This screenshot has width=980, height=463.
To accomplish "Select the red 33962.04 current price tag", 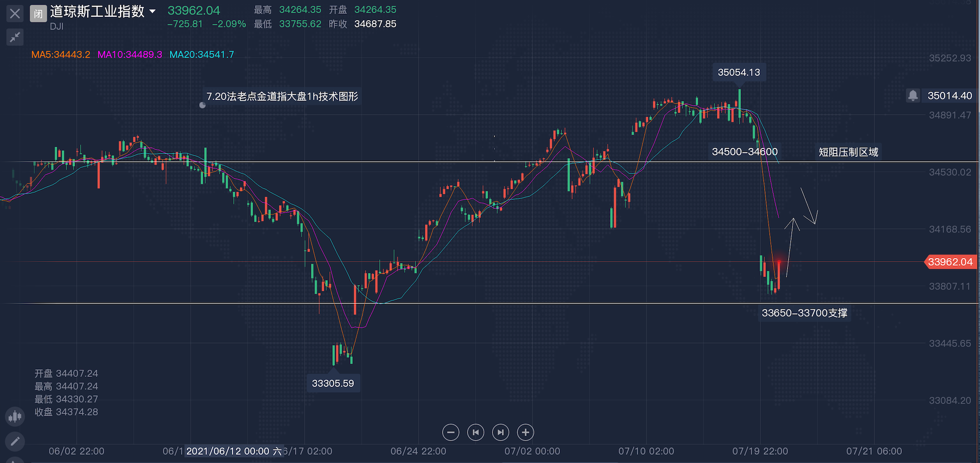I will coord(950,262).
